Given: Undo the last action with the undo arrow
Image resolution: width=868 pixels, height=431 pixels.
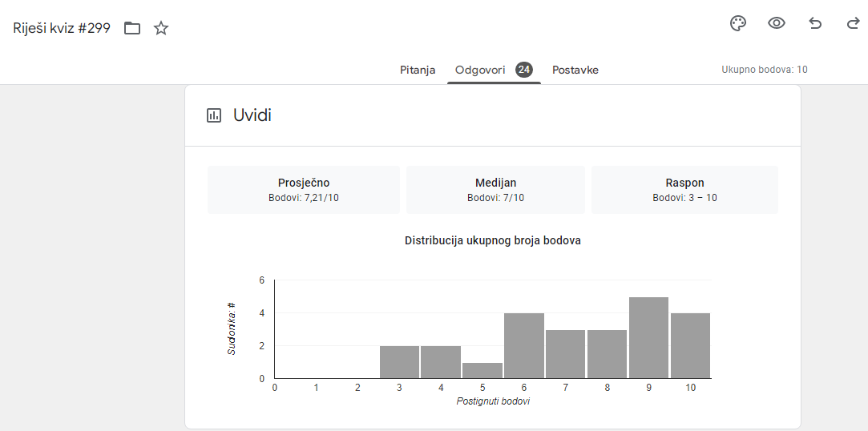Looking at the screenshot, I should click(x=815, y=23).
